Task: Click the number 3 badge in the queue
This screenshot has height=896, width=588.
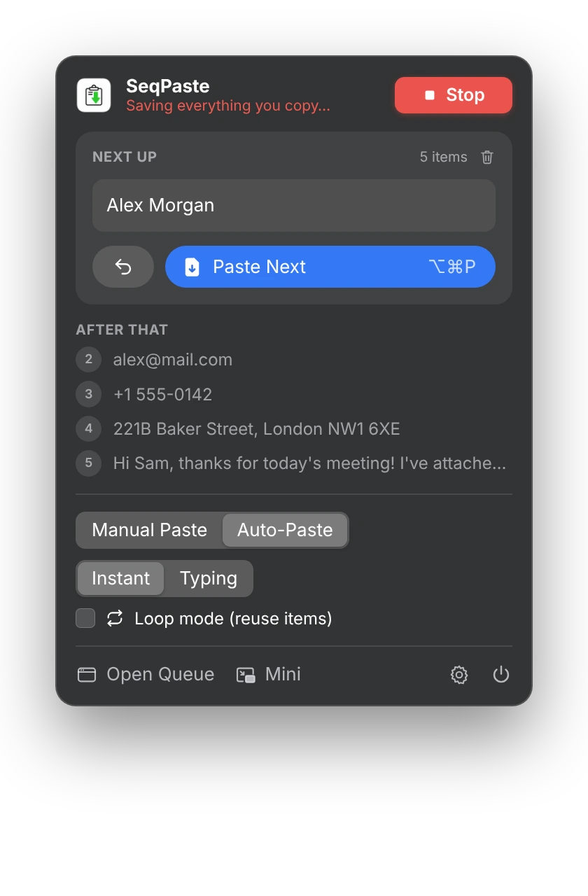Action: pyautogui.click(x=88, y=394)
